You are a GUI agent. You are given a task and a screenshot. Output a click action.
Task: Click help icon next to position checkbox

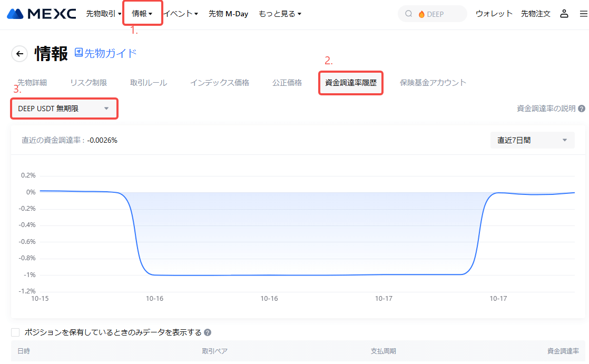click(x=208, y=332)
